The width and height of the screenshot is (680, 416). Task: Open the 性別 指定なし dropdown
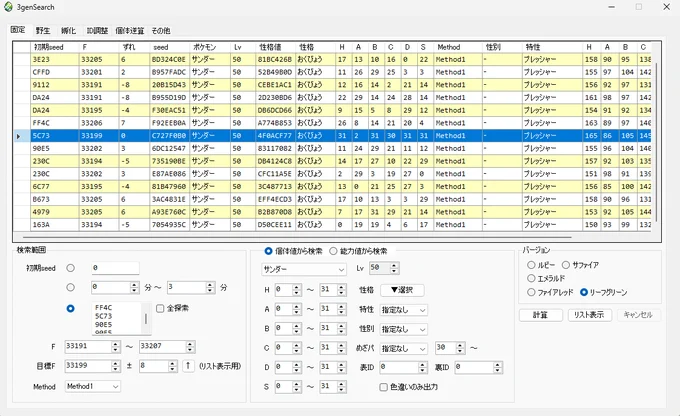404,330
